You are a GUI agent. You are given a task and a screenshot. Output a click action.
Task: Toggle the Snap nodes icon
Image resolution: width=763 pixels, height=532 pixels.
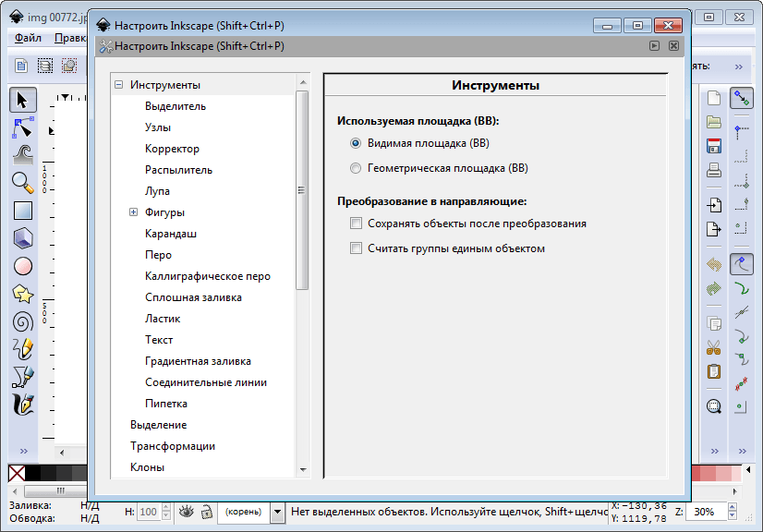point(742,265)
